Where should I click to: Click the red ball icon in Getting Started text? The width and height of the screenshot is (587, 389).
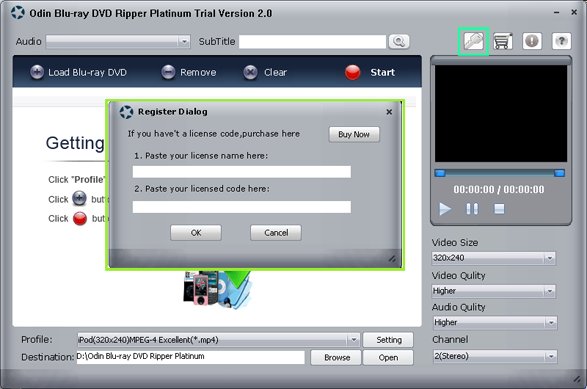pyautogui.click(x=80, y=218)
